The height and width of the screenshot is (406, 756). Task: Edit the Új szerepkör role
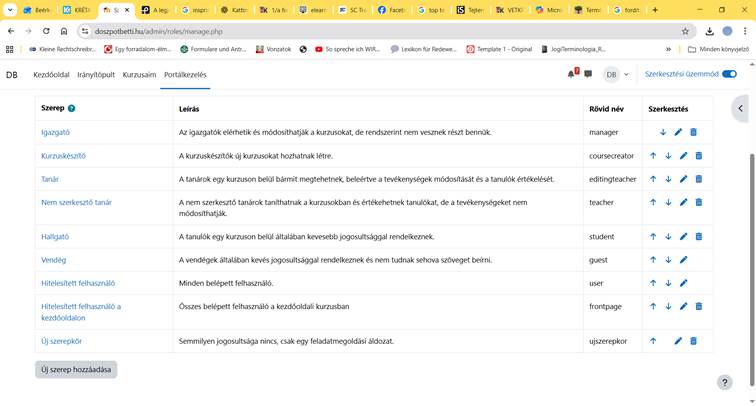678,341
